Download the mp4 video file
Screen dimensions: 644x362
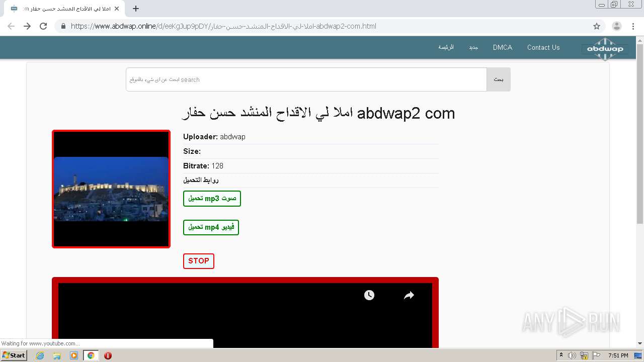tap(211, 227)
